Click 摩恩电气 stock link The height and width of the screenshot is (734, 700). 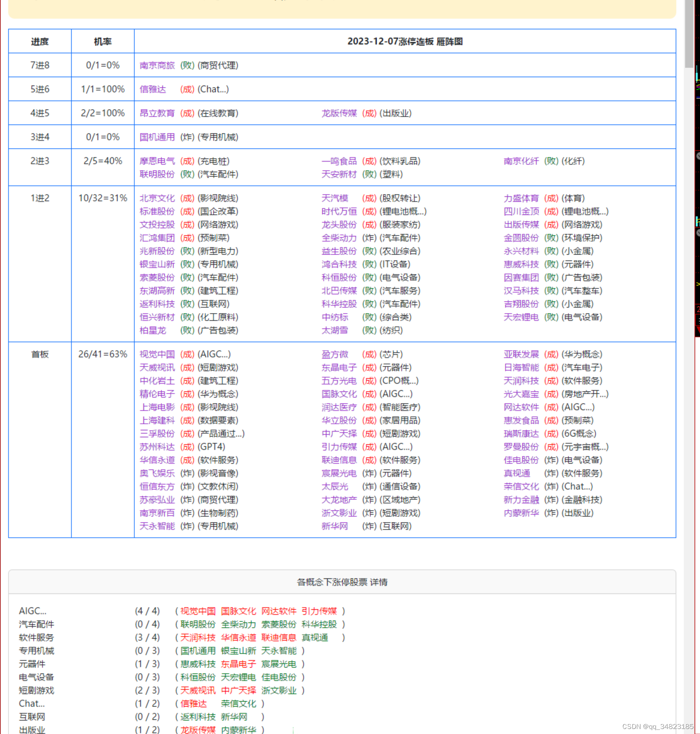(157, 161)
